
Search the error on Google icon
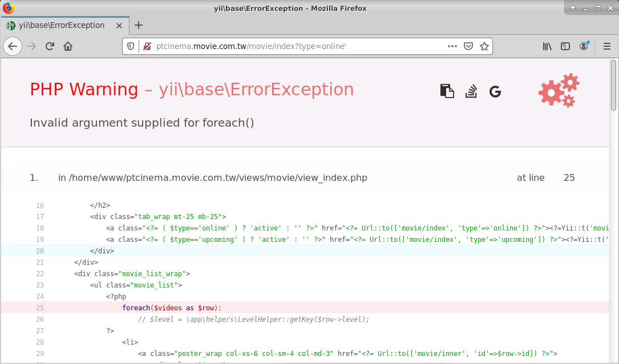[495, 92]
